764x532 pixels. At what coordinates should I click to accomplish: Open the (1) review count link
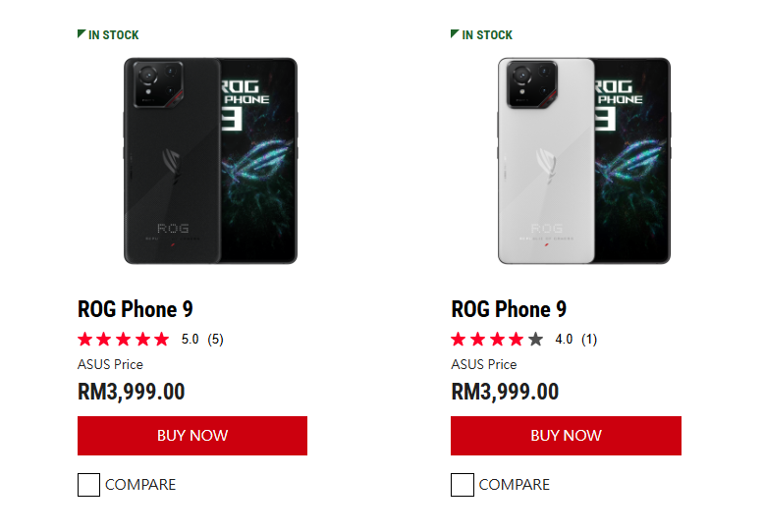589,340
